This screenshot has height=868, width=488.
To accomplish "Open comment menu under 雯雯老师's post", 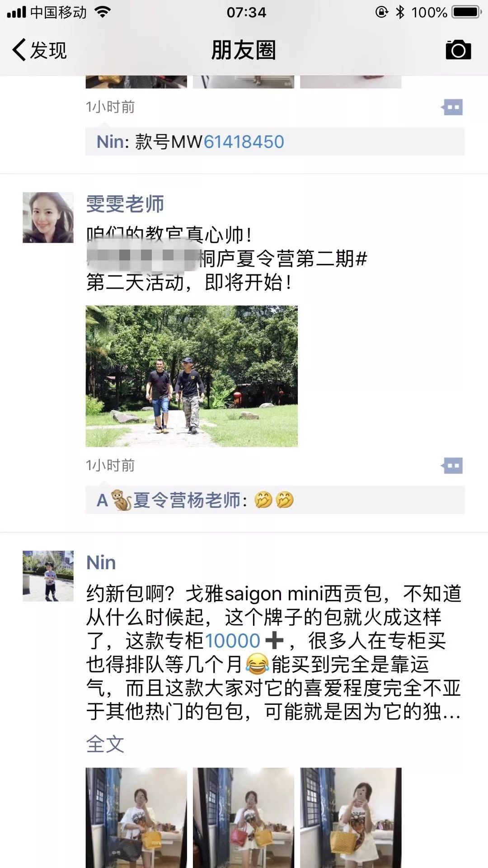I will click(x=452, y=466).
